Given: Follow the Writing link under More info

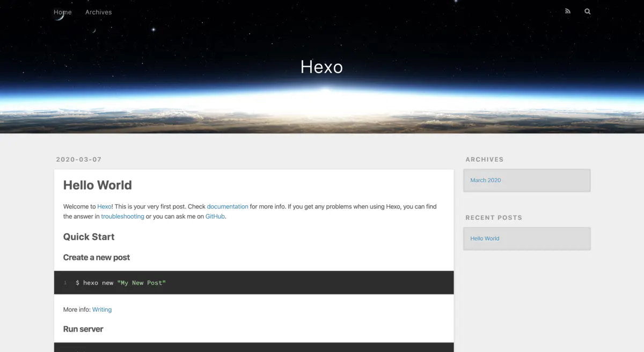Looking at the screenshot, I should 102,310.
